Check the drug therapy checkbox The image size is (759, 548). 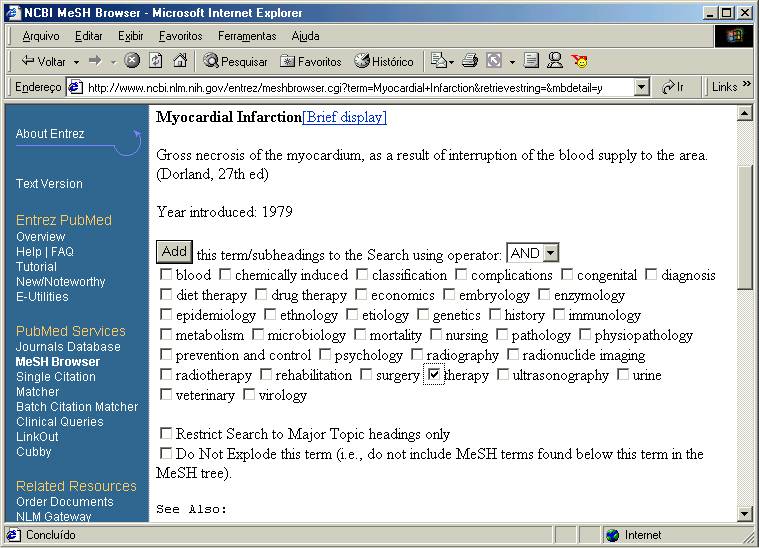tap(261, 294)
